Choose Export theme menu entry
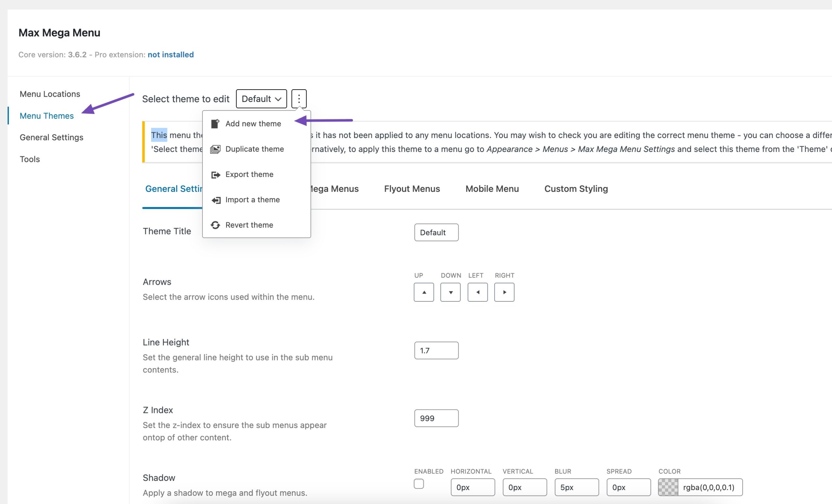The width and height of the screenshot is (832, 504). click(256, 174)
